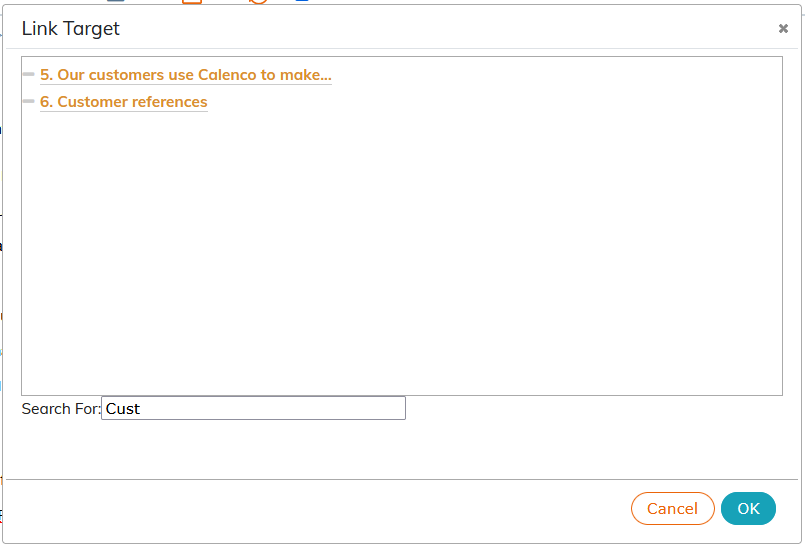Click the dash marker beside Customer references
805x546 pixels.
(x=29, y=102)
